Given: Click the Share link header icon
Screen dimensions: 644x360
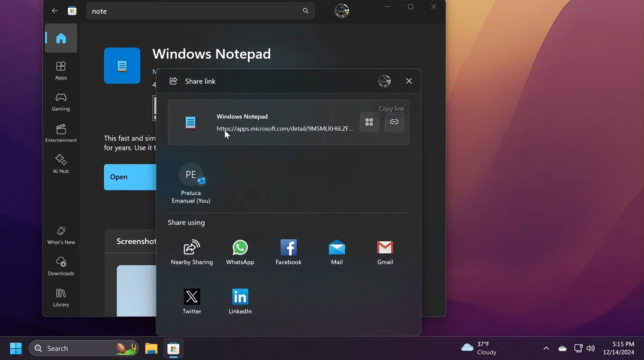Looking at the screenshot, I should click(x=173, y=81).
